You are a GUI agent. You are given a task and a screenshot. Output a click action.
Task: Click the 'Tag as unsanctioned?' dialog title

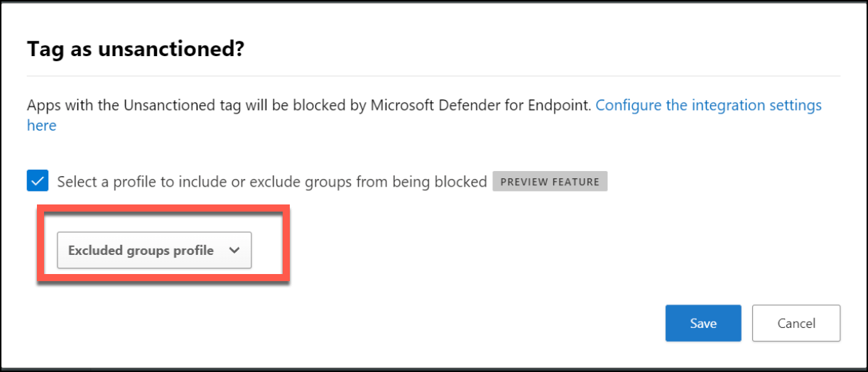[136, 50]
